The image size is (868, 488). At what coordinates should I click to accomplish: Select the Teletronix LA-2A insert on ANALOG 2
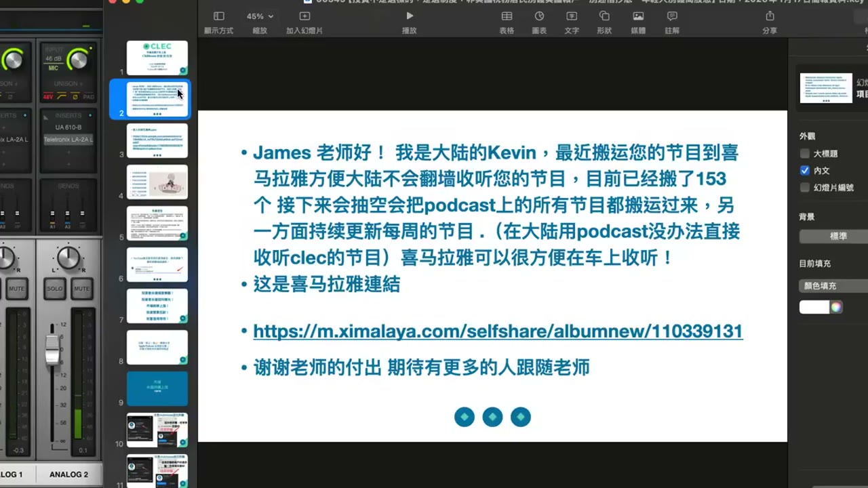click(68, 140)
